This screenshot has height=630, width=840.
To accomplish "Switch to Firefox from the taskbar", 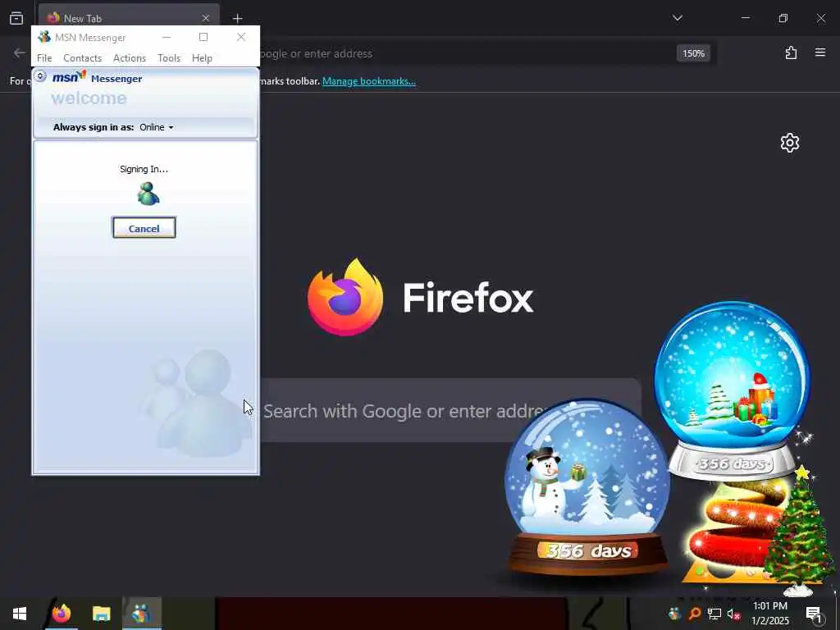I will coord(61,614).
